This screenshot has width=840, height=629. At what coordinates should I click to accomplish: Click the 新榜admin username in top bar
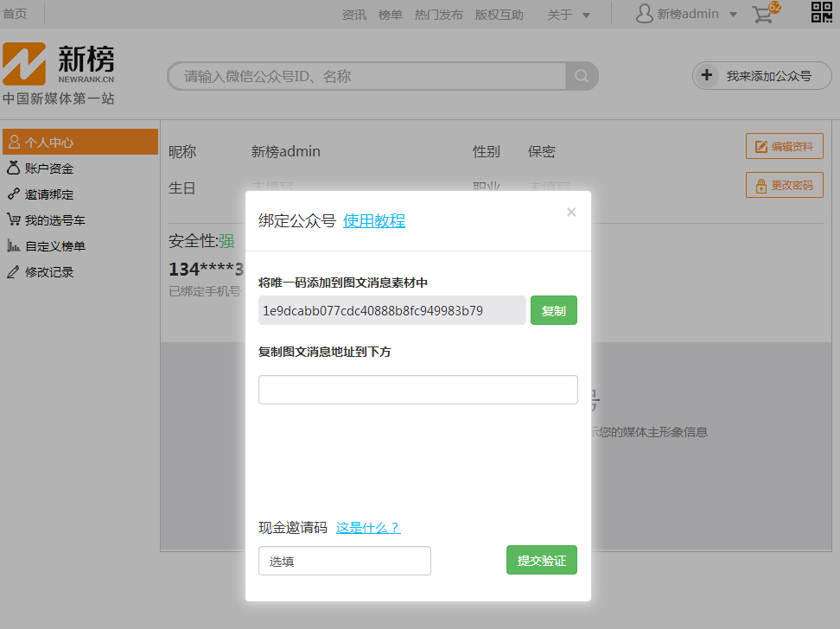pos(688,14)
